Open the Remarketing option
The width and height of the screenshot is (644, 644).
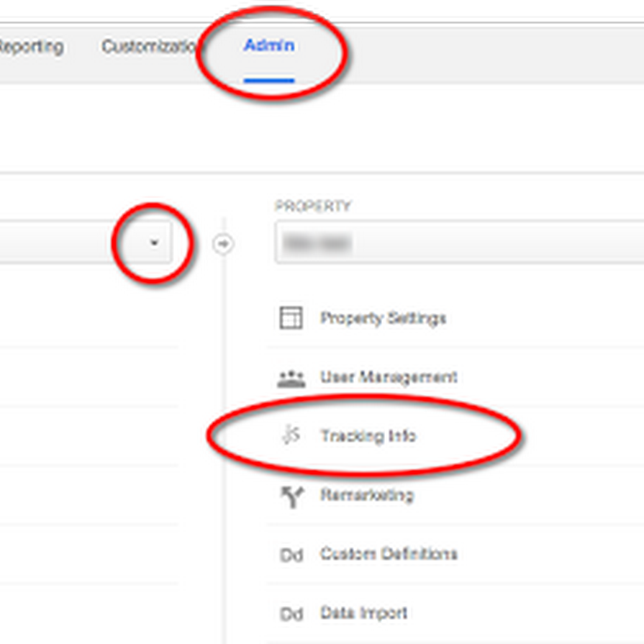coord(367,495)
